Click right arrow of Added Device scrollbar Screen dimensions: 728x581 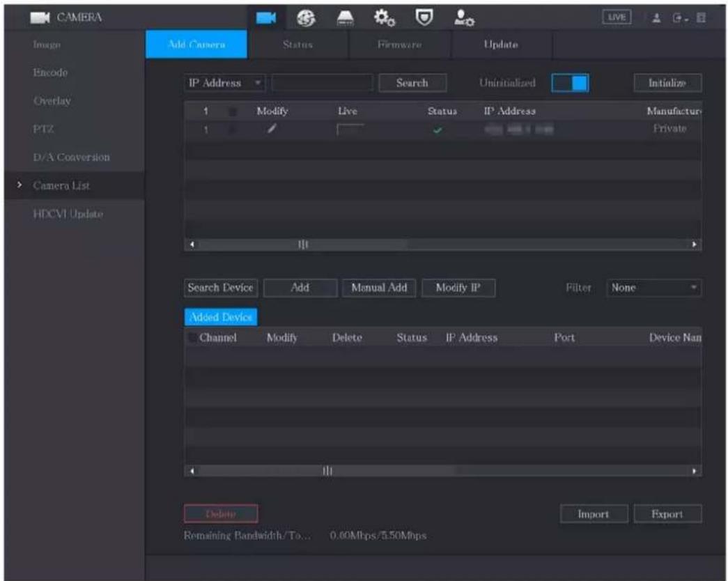coord(695,471)
